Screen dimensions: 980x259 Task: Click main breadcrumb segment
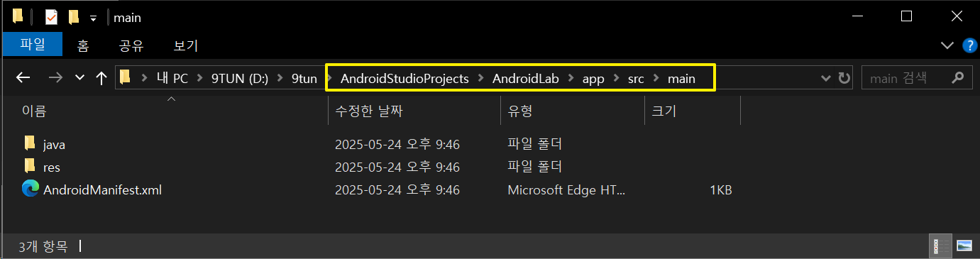click(681, 78)
